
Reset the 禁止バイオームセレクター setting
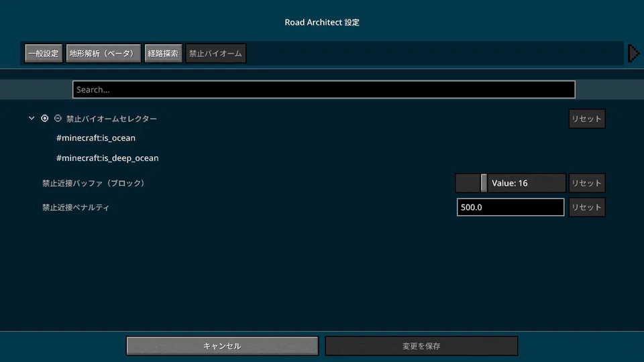pos(586,119)
